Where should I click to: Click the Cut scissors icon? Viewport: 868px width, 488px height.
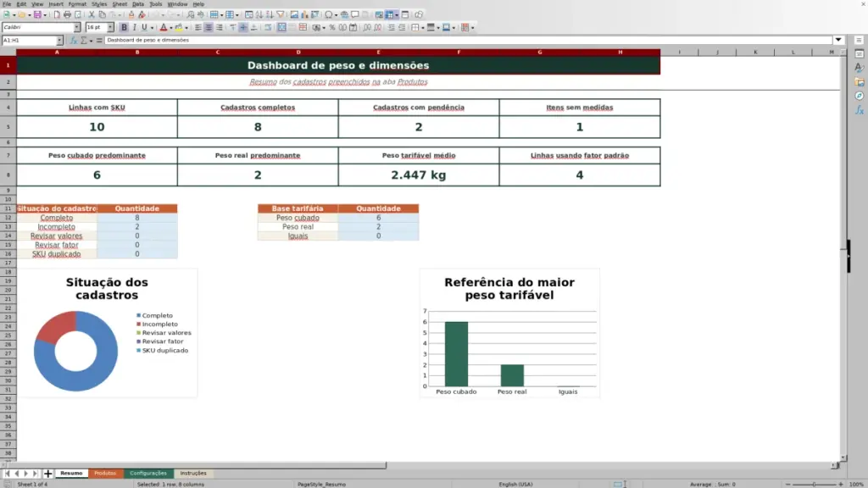[92, 15]
